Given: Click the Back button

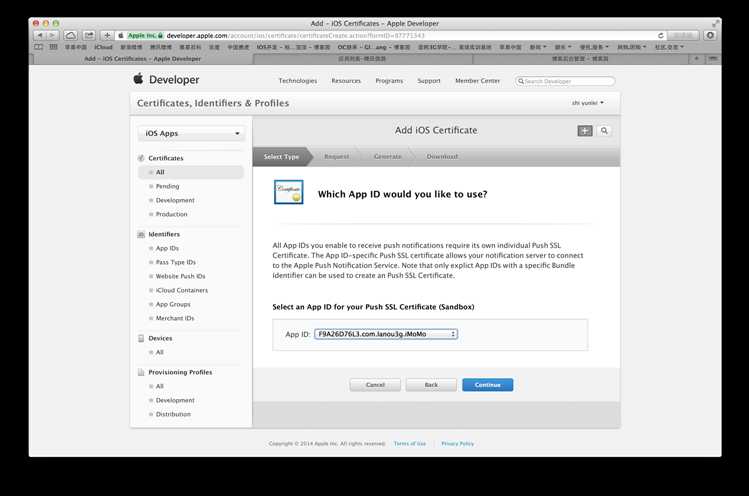Looking at the screenshot, I should [x=431, y=385].
